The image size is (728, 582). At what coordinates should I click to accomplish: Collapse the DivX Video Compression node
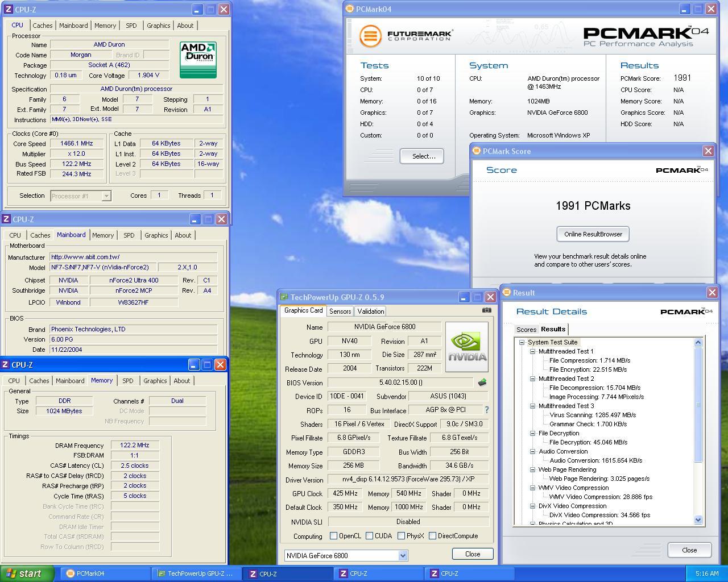(532, 506)
